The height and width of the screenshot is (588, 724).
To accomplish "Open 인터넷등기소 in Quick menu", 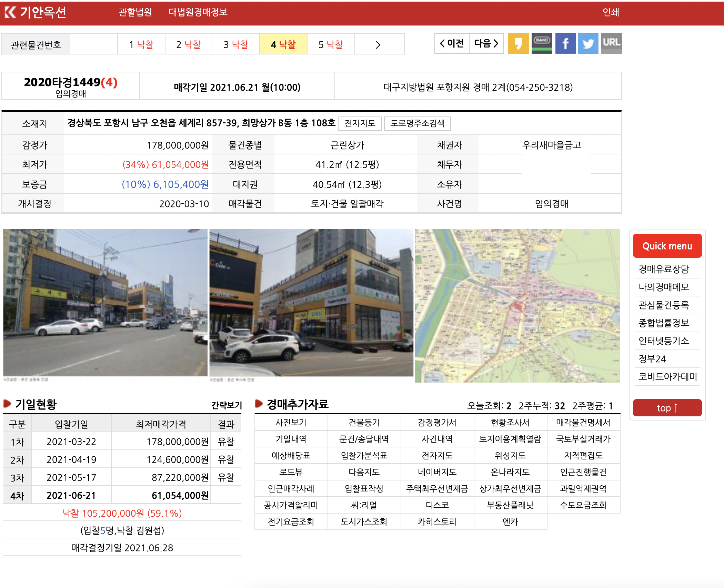I will point(664,341).
